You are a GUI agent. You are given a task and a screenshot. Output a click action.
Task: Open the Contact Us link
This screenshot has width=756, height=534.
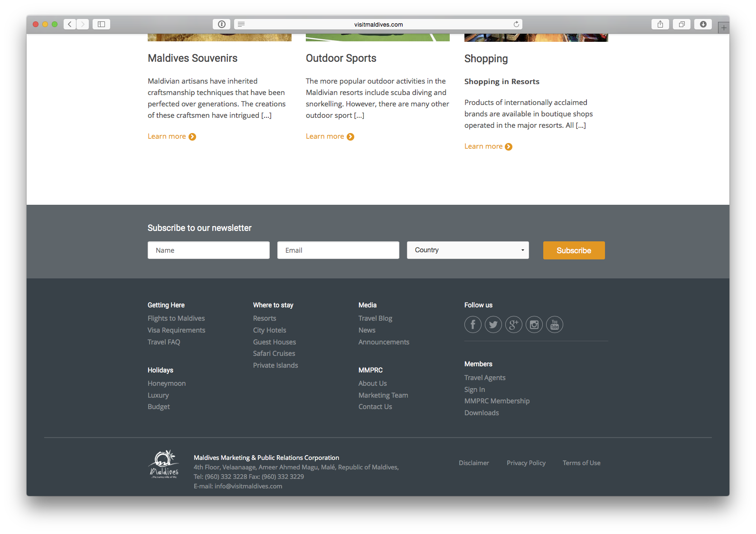[375, 407]
